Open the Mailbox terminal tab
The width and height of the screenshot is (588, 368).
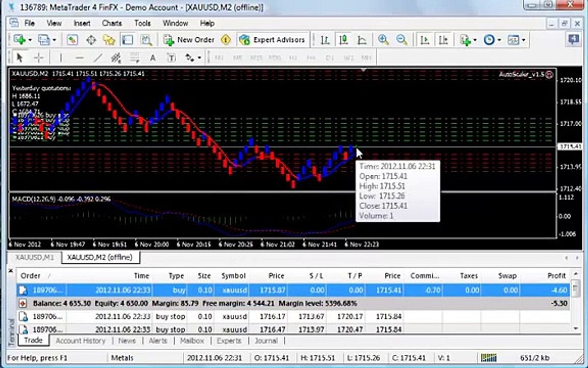[x=192, y=341]
